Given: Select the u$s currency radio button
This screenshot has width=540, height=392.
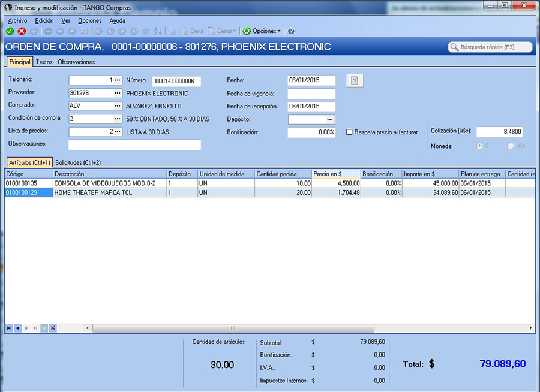Looking at the screenshot, I should tap(511, 146).
